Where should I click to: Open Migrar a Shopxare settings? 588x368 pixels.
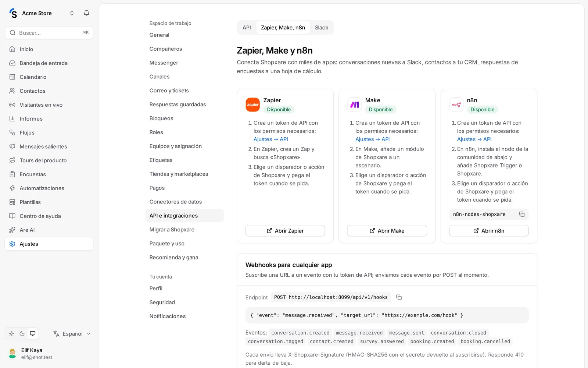coord(184,230)
